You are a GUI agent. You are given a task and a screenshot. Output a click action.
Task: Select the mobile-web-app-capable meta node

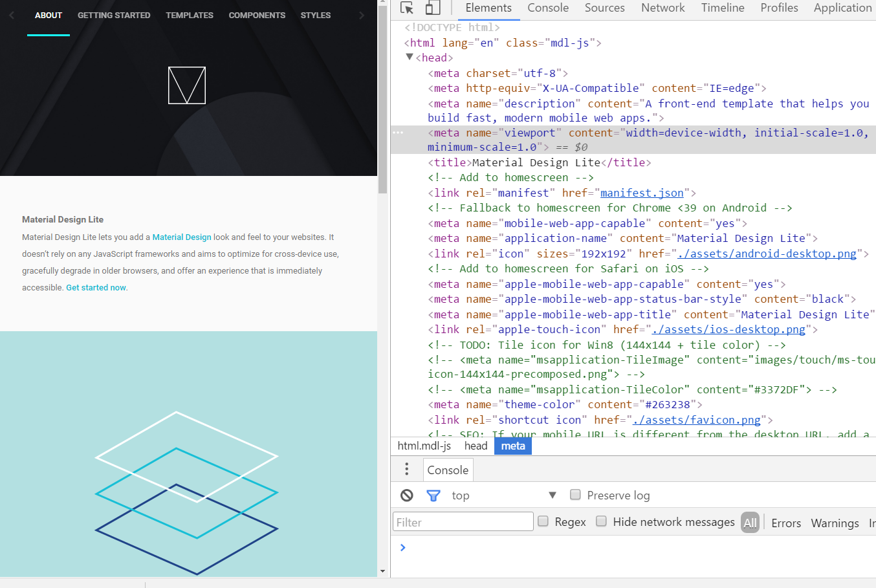click(587, 223)
